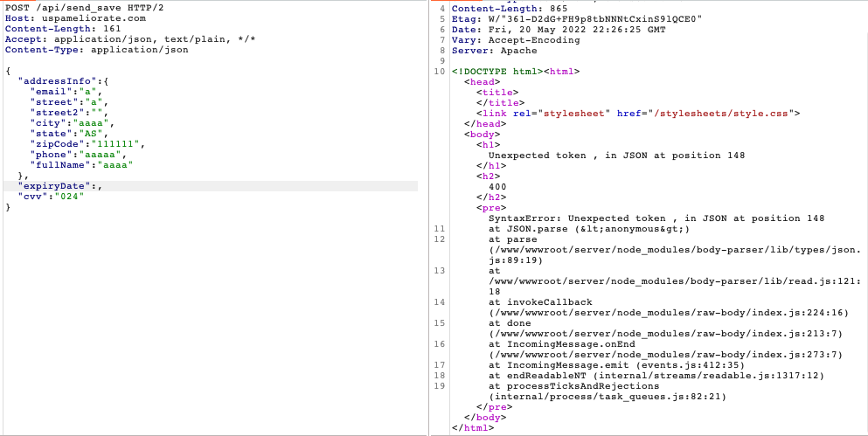Viewport: 868px width, 436px height.
Task: Select the at IncomingMessage.onEnd stack line
Action: click(x=561, y=344)
